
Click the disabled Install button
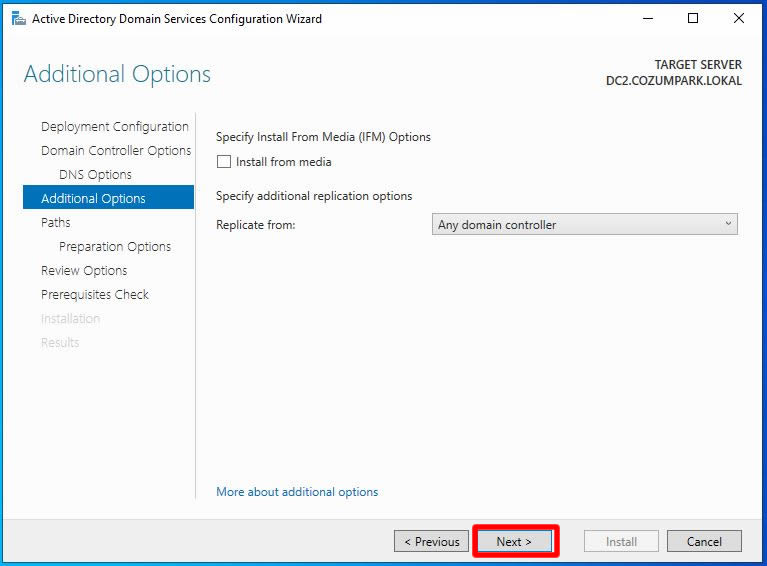point(621,542)
